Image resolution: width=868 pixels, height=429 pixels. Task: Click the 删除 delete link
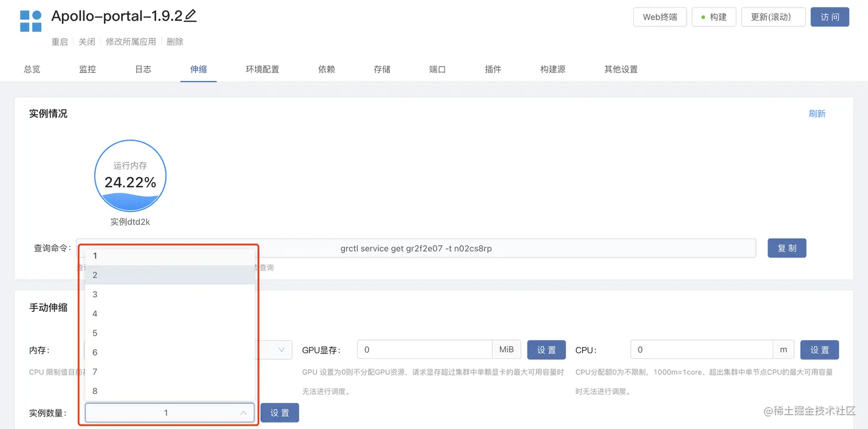point(175,42)
